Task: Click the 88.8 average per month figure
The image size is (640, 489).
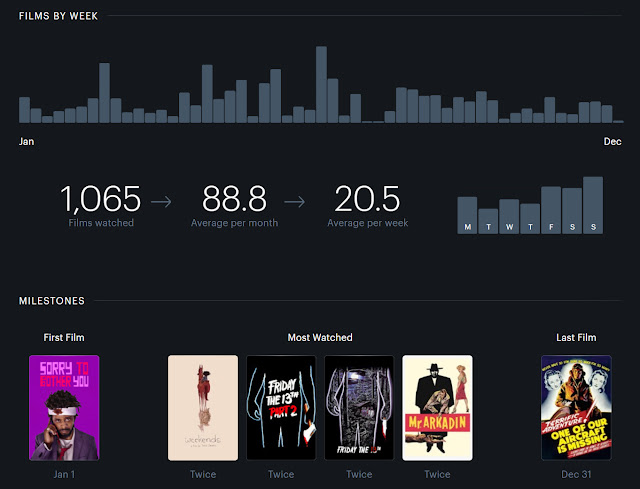Action: pyautogui.click(x=234, y=199)
